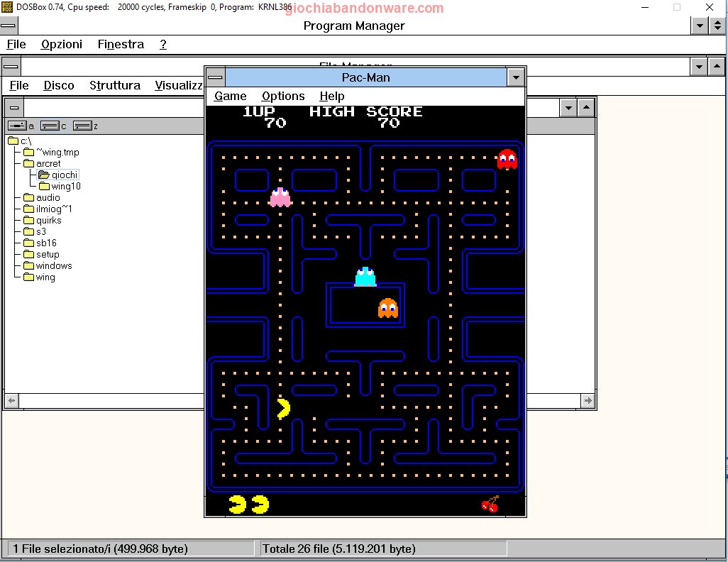Viewport: 728px width, 562px height.
Task: Click the DOSBox icon in the title bar
Action: (x=6, y=6)
